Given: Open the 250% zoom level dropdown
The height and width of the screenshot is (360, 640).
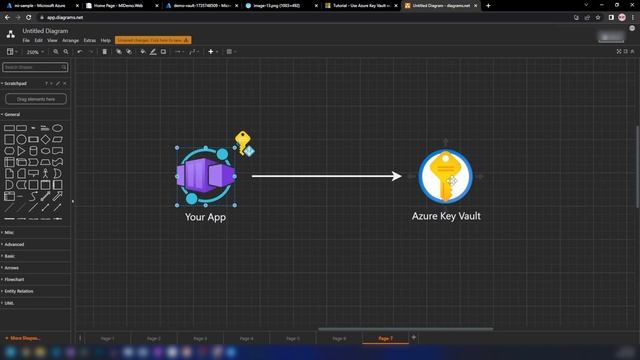Looking at the screenshot, I should (x=35, y=52).
